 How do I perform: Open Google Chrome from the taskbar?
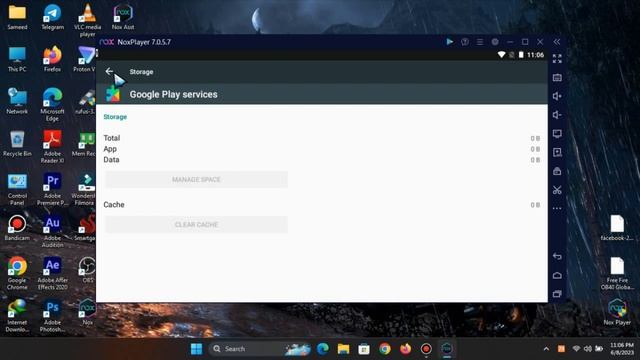(x=384, y=349)
